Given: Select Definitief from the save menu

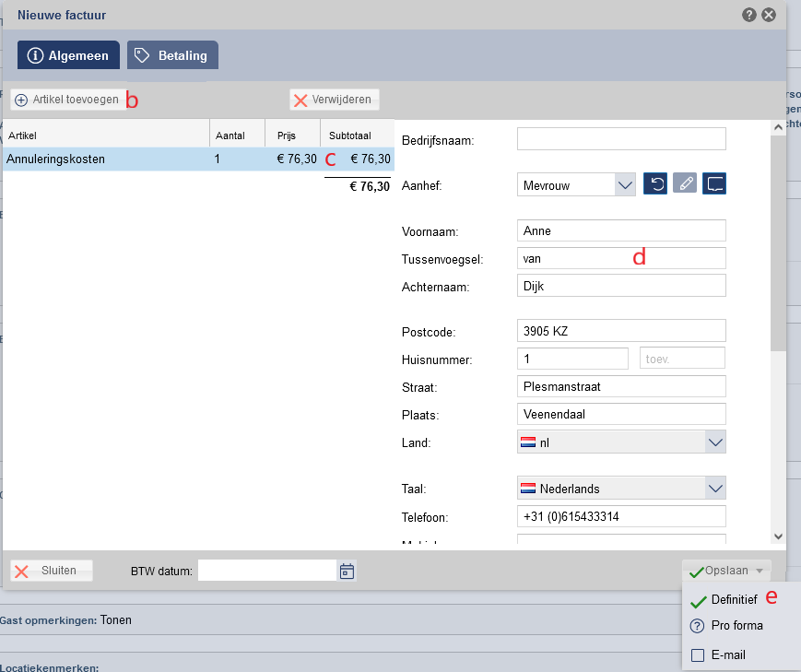Looking at the screenshot, I should click(x=734, y=600).
